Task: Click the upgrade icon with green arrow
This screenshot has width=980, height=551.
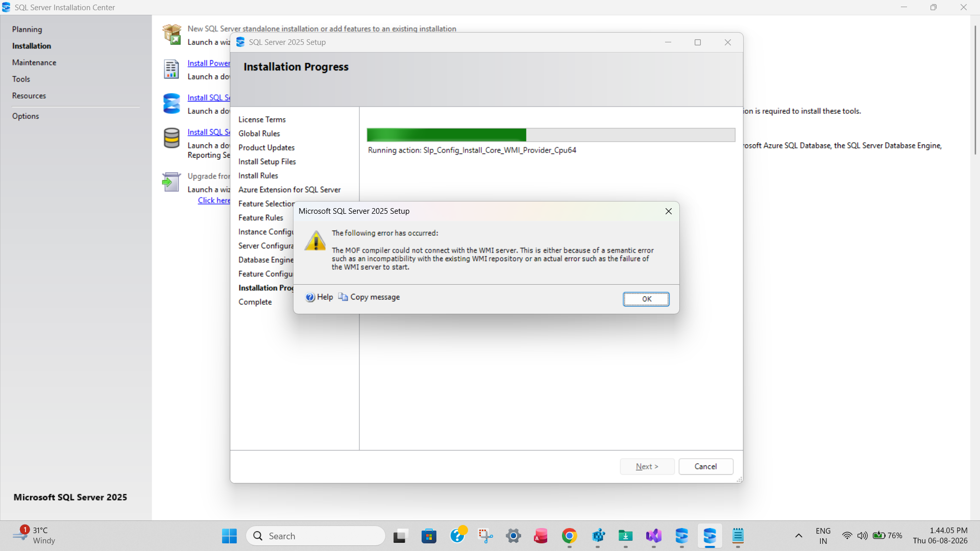Action: (171, 182)
